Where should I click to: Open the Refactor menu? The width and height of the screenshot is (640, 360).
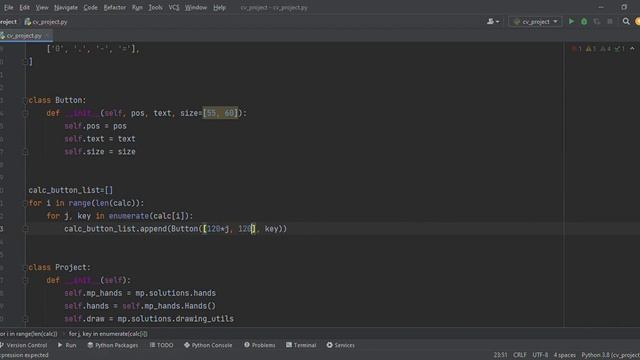(x=115, y=7)
